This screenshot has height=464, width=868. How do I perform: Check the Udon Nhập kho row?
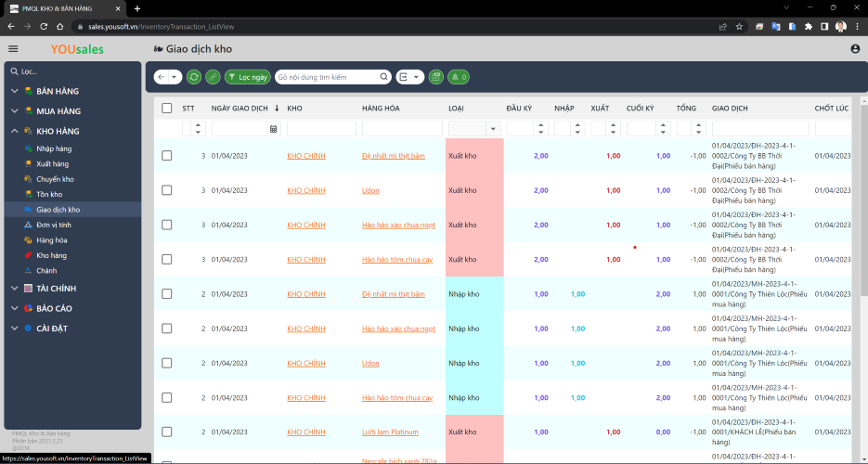[166, 364]
